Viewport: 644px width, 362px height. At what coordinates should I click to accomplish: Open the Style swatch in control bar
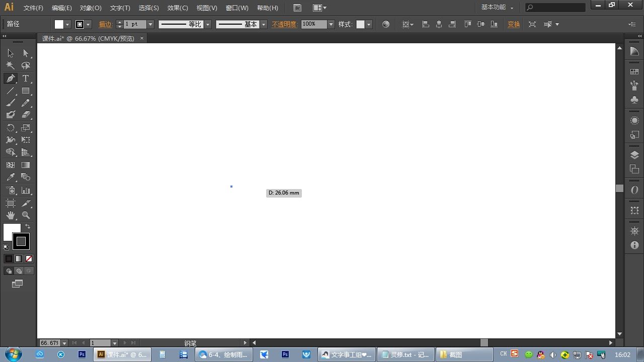pyautogui.click(x=360, y=24)
